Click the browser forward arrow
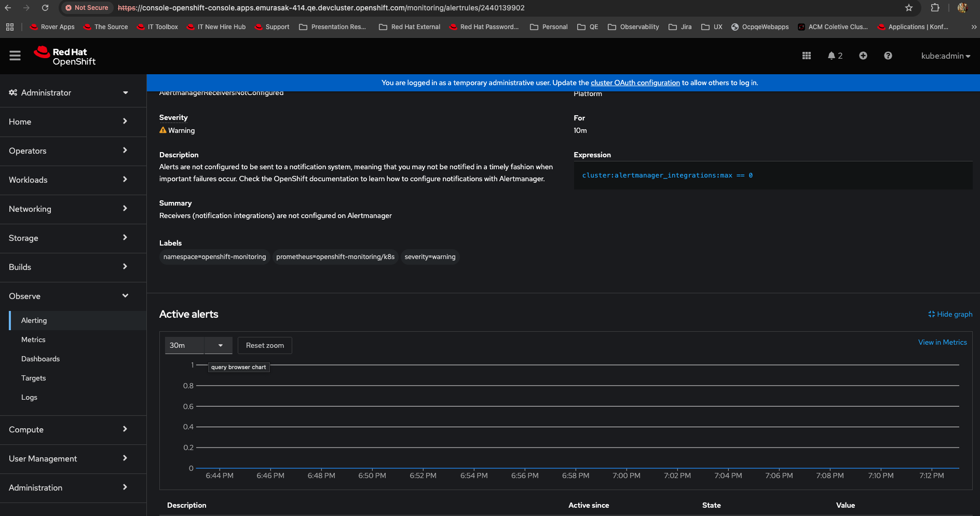The height and width of the screenshot is (516, 980). 26,8
